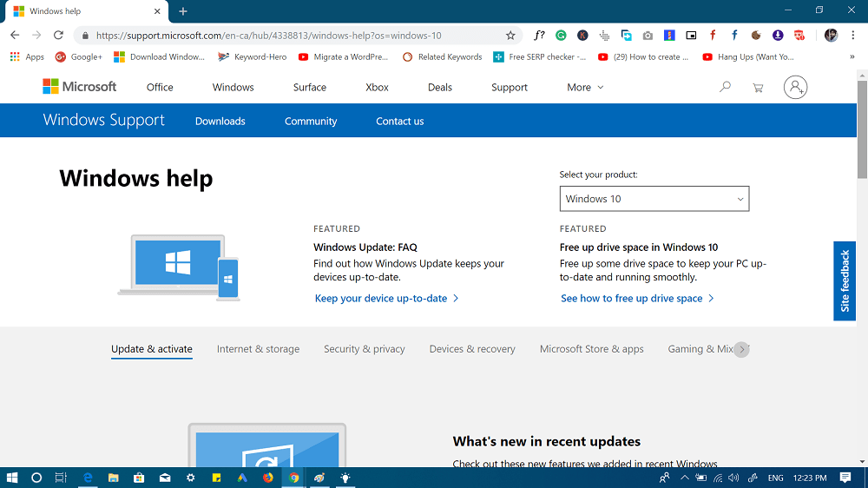This screenshot has width=868, height=488.
Task: Open Chrome three-dot menu
Action: tap(852, 36)
